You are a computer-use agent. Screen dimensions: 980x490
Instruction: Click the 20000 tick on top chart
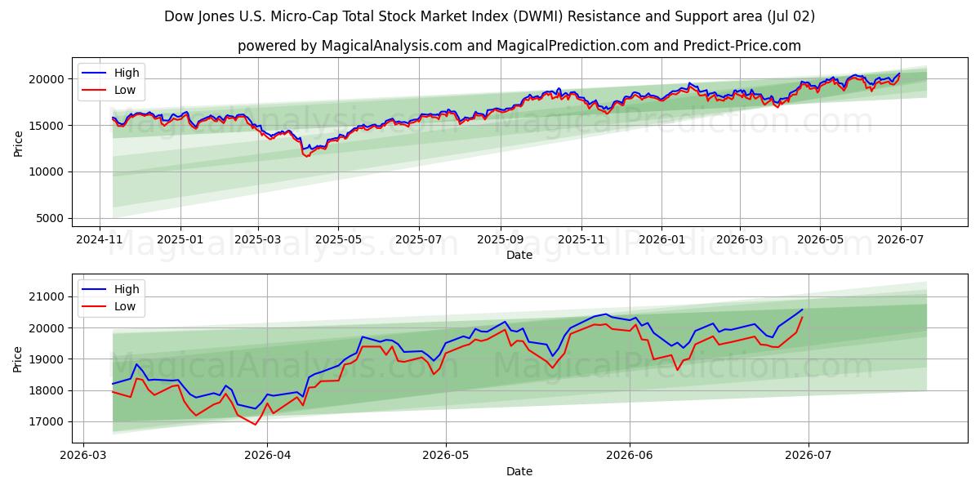tap(48, 79)
